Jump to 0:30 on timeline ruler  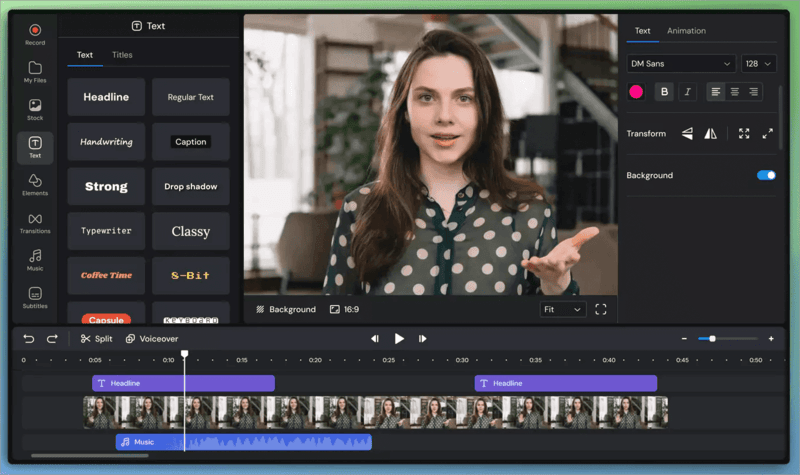pyautogui.click(x=462, y=360)
